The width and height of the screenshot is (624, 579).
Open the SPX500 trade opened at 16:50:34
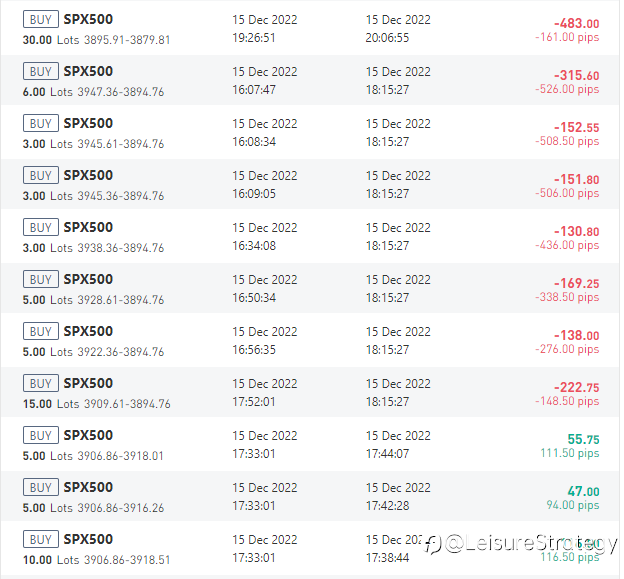(x=88, y=280)
